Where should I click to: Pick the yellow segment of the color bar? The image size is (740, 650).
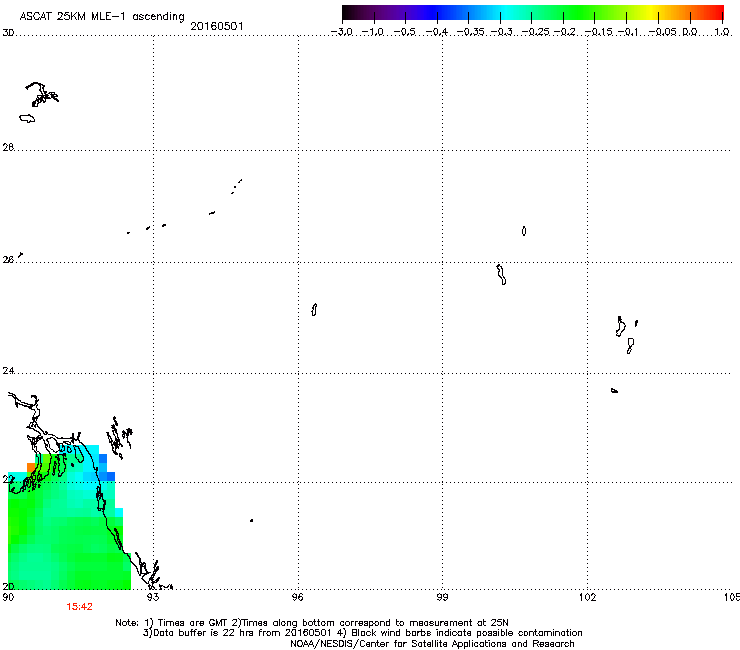[651, 13]
